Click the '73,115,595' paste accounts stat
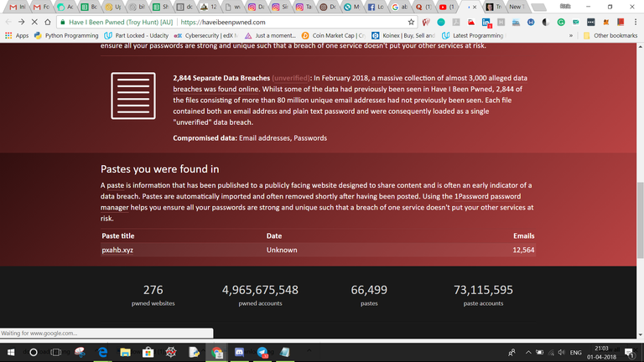The height and width of the screenshot is (362, 644). (483, 290)
